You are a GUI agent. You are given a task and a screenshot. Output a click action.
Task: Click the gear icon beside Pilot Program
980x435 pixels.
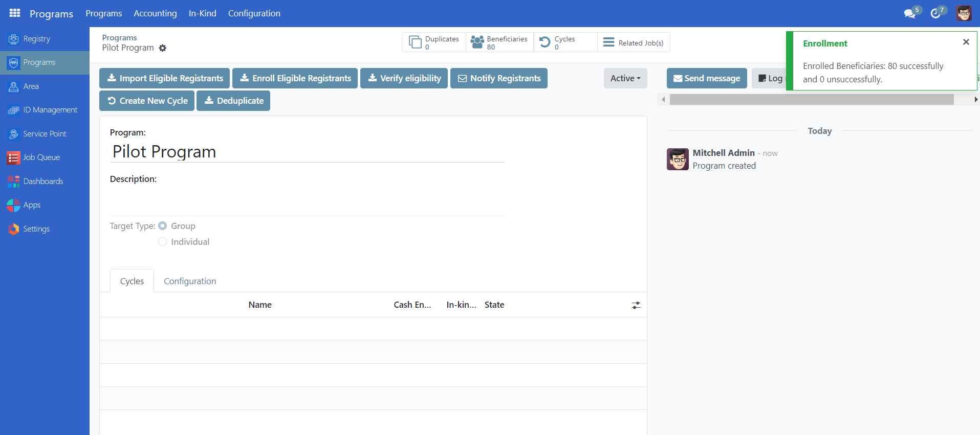tap(163, 48)
